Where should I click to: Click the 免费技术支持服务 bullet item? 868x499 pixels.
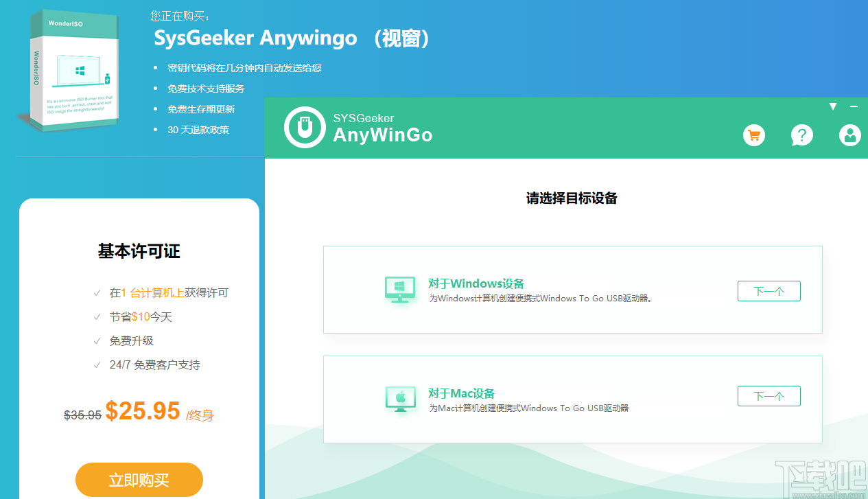click(x=208, y=88)
